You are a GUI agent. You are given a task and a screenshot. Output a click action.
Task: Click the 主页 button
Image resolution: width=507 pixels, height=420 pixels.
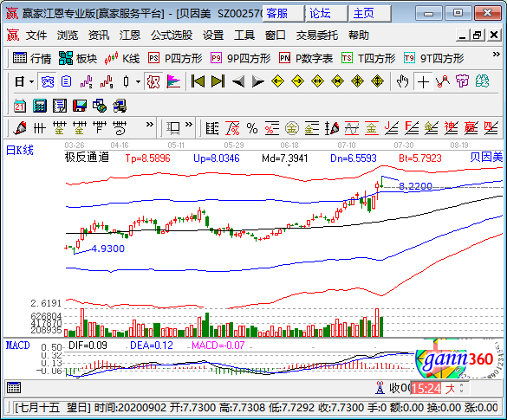pyautogui.click(x=369, y=14)
